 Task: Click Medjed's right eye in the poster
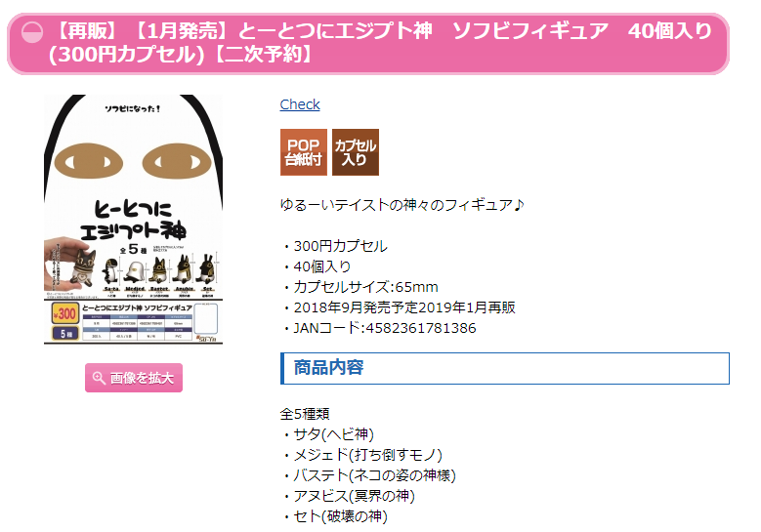click(177, 162)
